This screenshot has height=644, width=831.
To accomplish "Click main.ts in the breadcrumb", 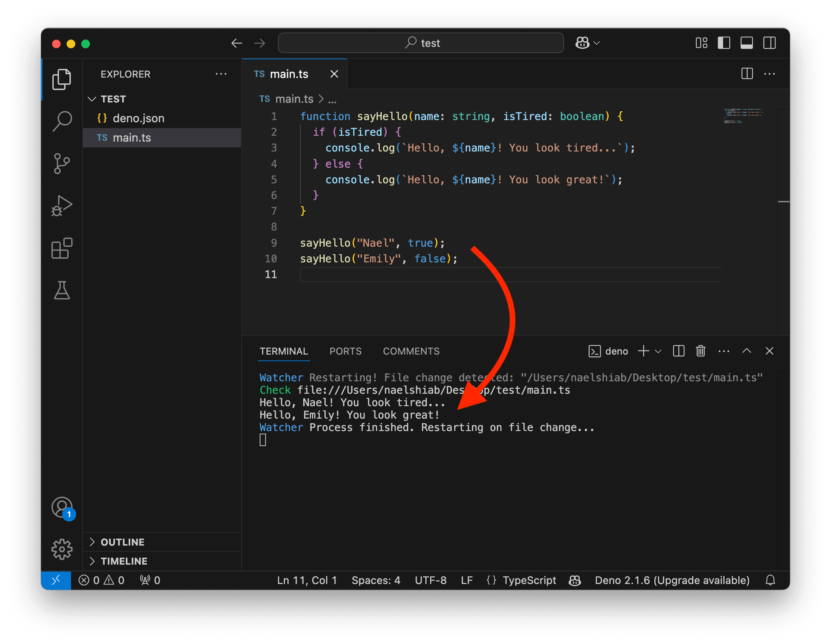I will click(x=294, y=99).
